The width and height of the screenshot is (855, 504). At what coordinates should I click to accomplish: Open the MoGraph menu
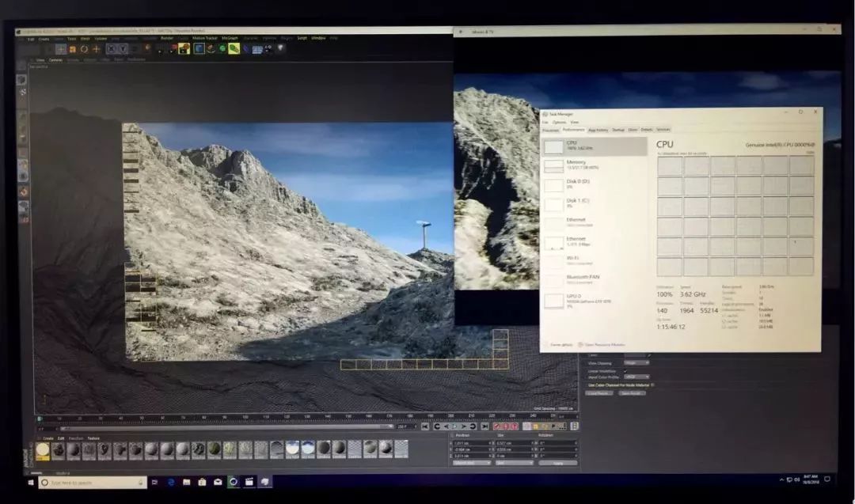click(230, 38)
